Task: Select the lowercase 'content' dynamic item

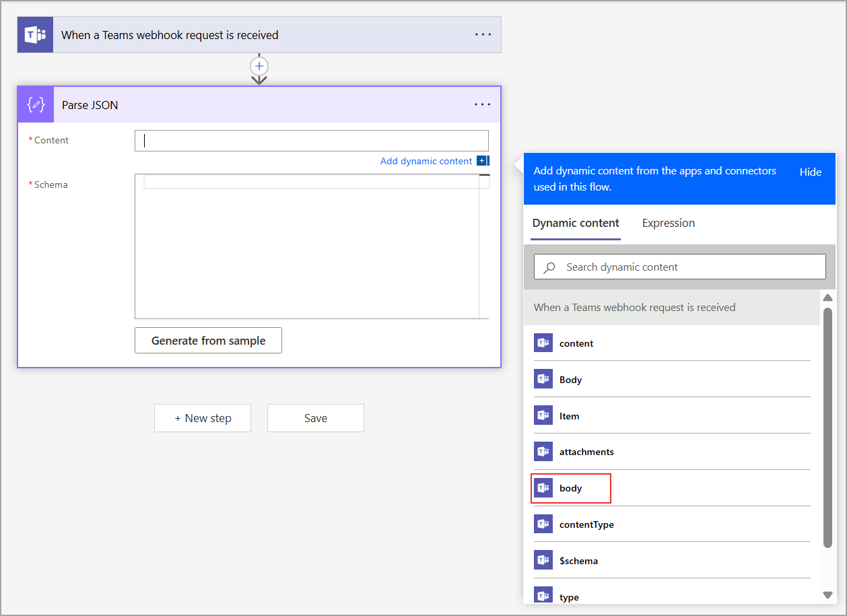Action: click(x=576, y=343)
